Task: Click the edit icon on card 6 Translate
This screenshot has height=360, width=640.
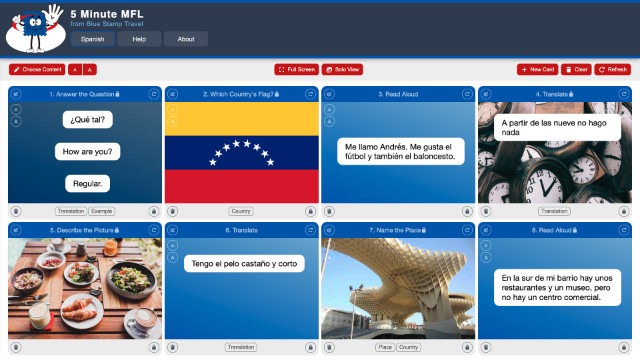Action: pos(173,230)
